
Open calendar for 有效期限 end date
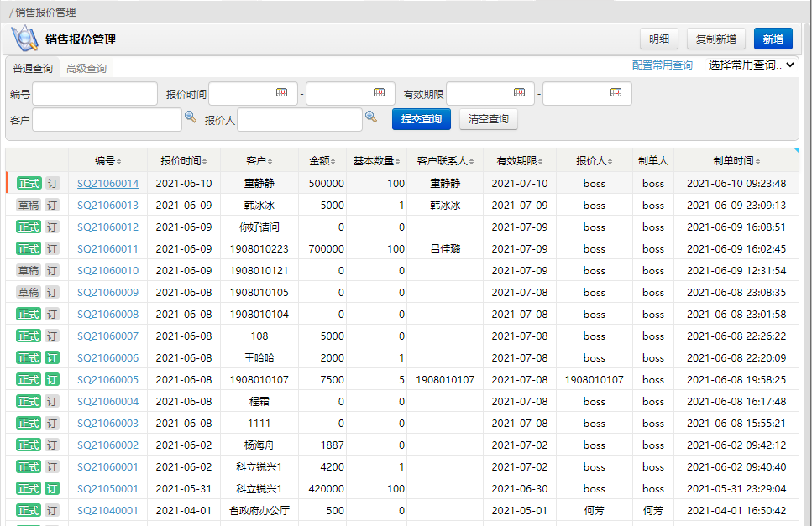tap(616, 92)
